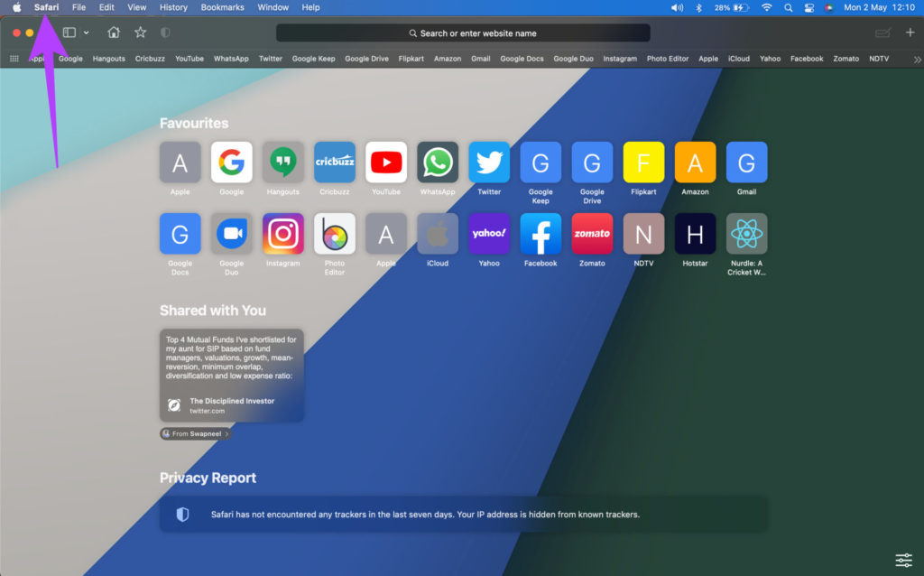Viewport: 924px width, 576px height.
Task: Open the Google Duo favourite icon
Action: [232, 234]
